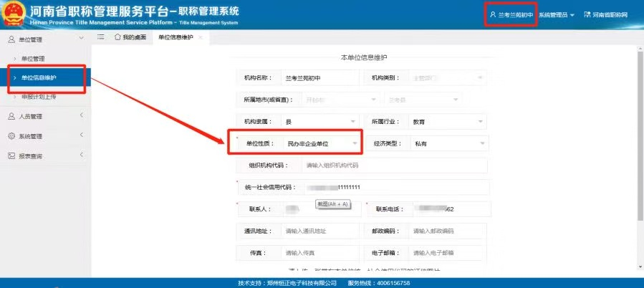Image resolution: width=644 pixels, height=288 pixels.
Task: Expand the 人员管理 sidebar group
Action: pyautogui.click(x=82, y=115)
